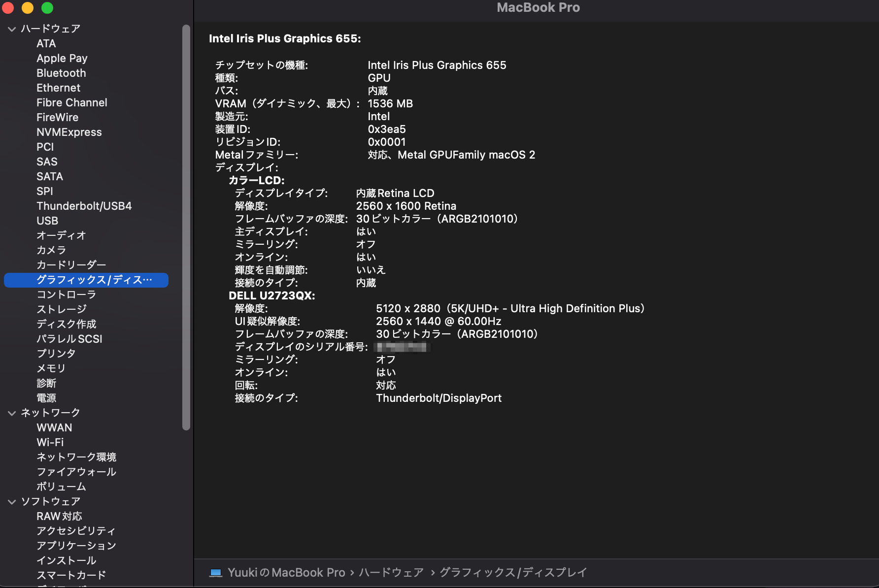The image size is (879, 588).
Task: Open the SATA entry
Action: [50, 177]
